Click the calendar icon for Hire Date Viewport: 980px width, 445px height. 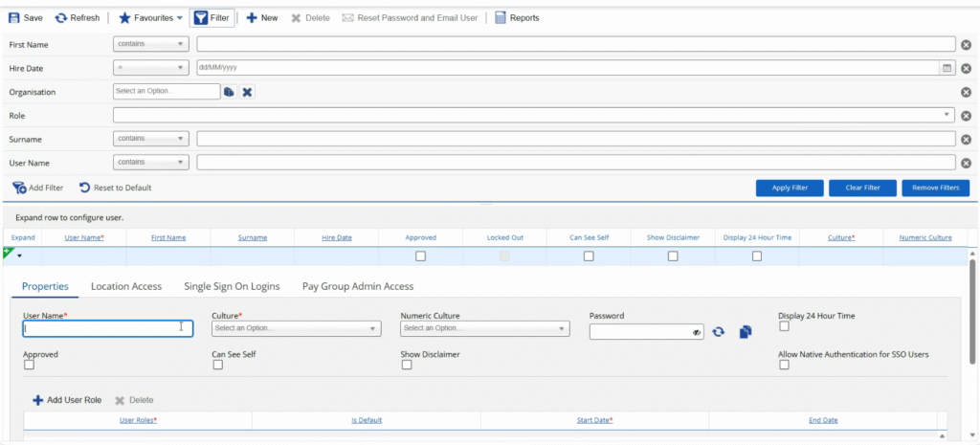click(x=947, y=68)
